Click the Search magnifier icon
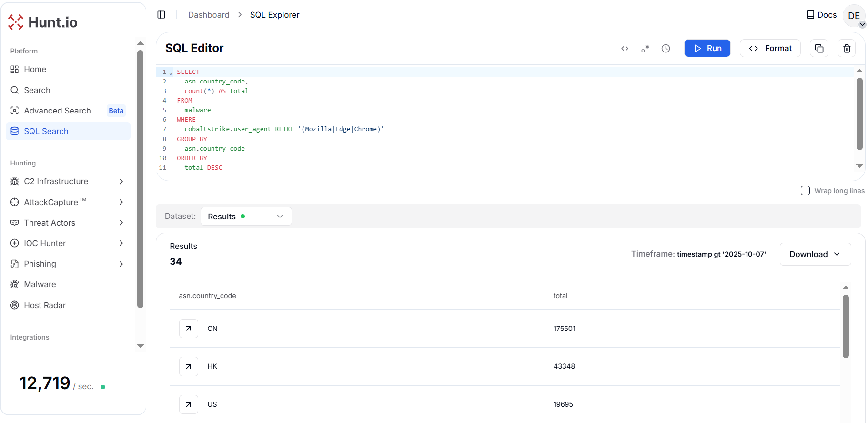Image resolution: width=868 pixels, height=423 pixels. coord(15,90)
